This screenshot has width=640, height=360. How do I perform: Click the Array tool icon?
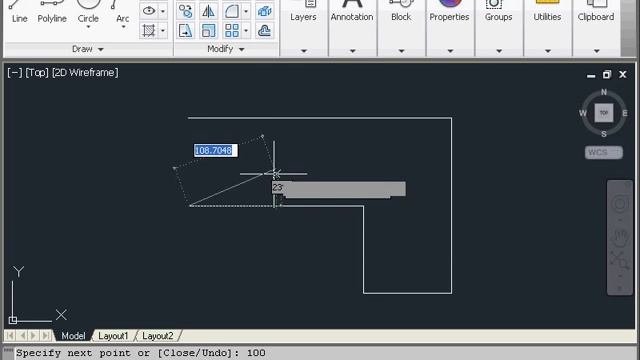pos(231,31)
